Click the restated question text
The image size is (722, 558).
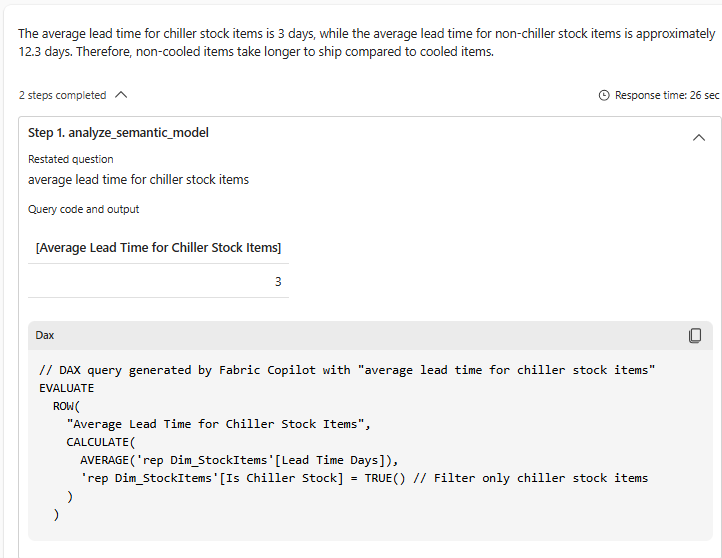click(x=138, y=180)
